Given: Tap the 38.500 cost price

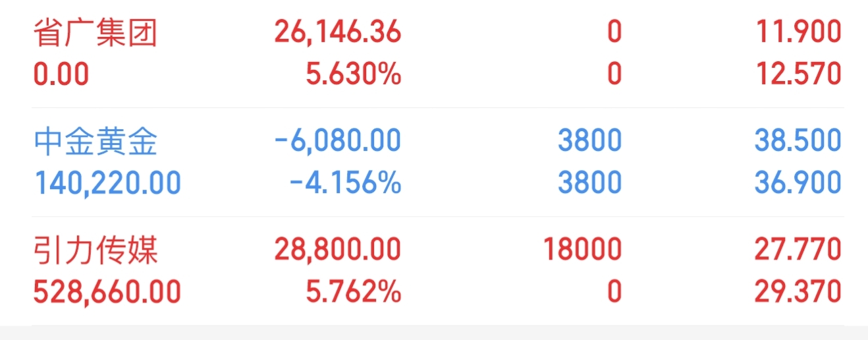Looking at the screenshot, I should pyautogui.click(x=798, y=141).
